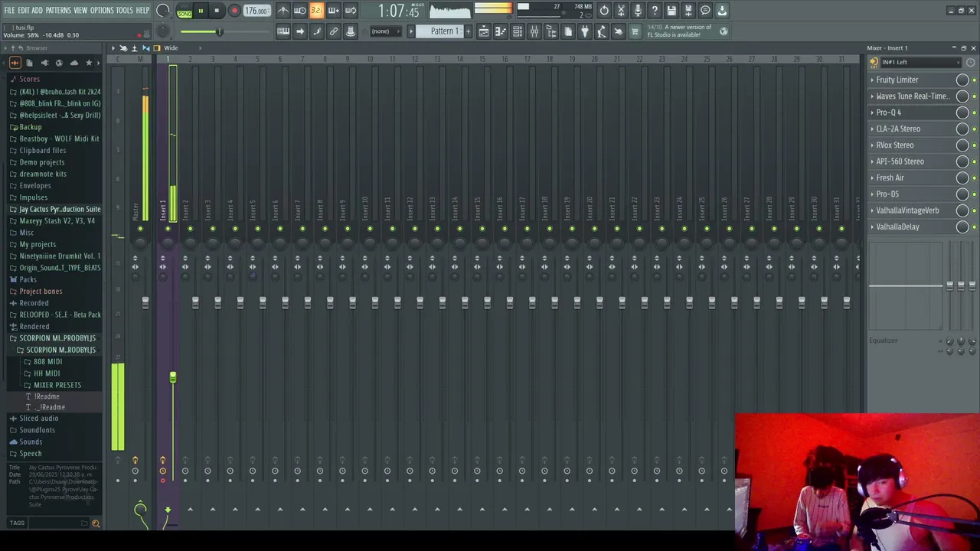Viewport: 980px width, 551px height.
Task: Open the PATTERNS menu
Action: pos(58,10)
